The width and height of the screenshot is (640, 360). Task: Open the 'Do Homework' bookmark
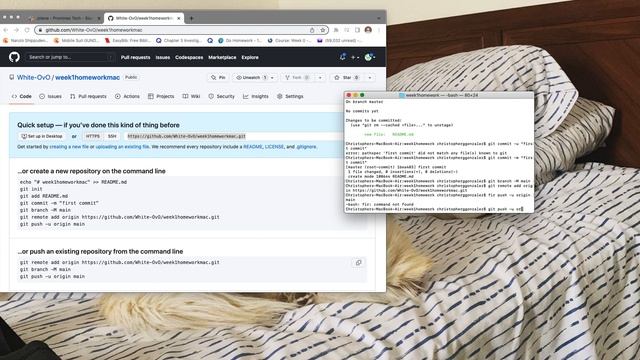click(x=240, y=40)
